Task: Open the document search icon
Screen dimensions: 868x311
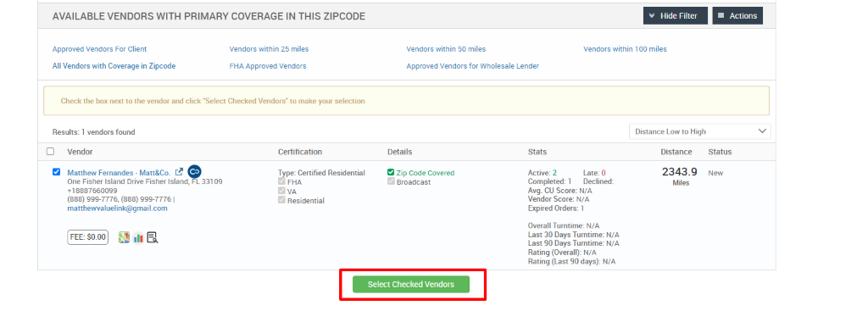Action: click(x=153, y=237)
